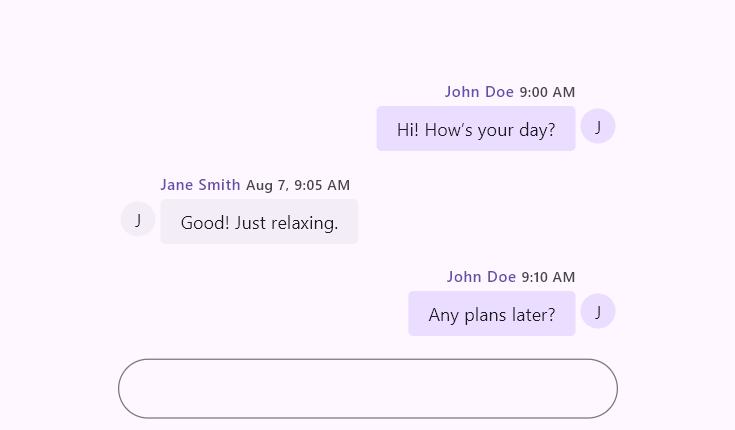Click "Aug 7," date text next to Jane Smith
The height and width of the screenshot is (430, 735).
click(266, 186)
